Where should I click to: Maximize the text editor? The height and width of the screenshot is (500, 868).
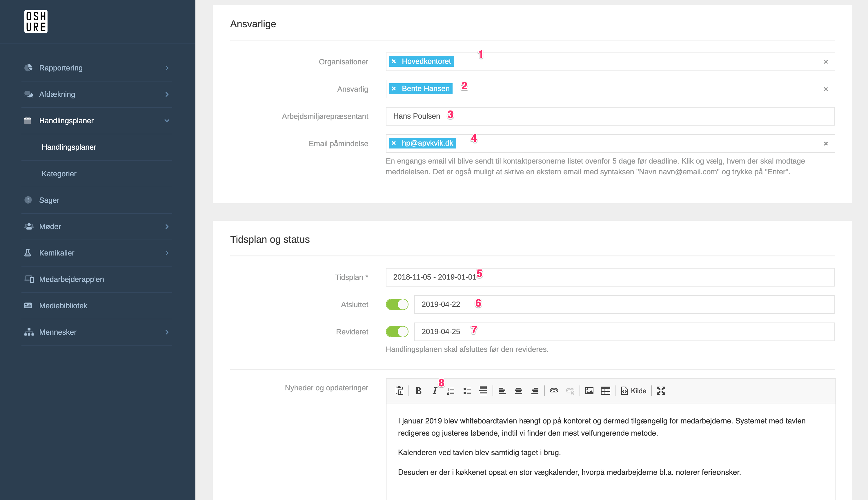[x=661, y=391]
